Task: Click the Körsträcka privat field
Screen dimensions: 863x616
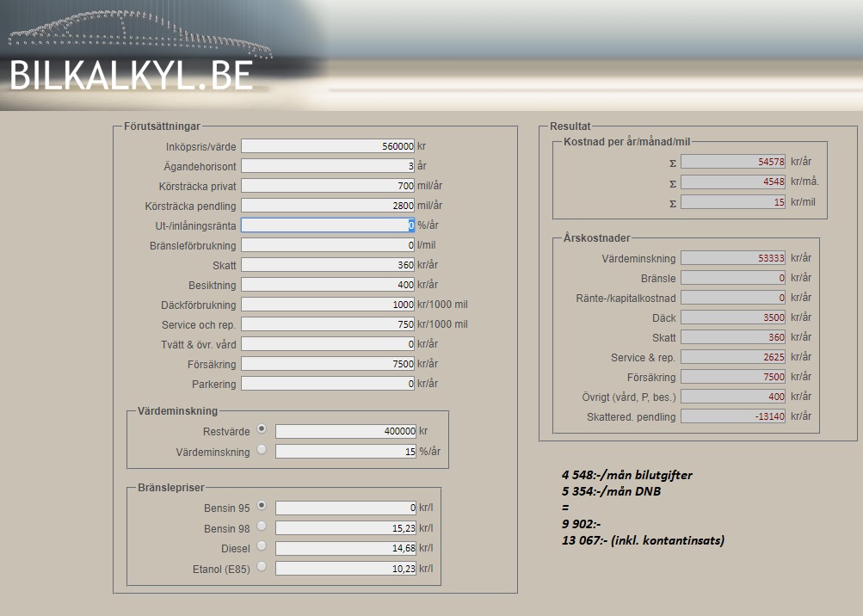Action: pos(328,186)
